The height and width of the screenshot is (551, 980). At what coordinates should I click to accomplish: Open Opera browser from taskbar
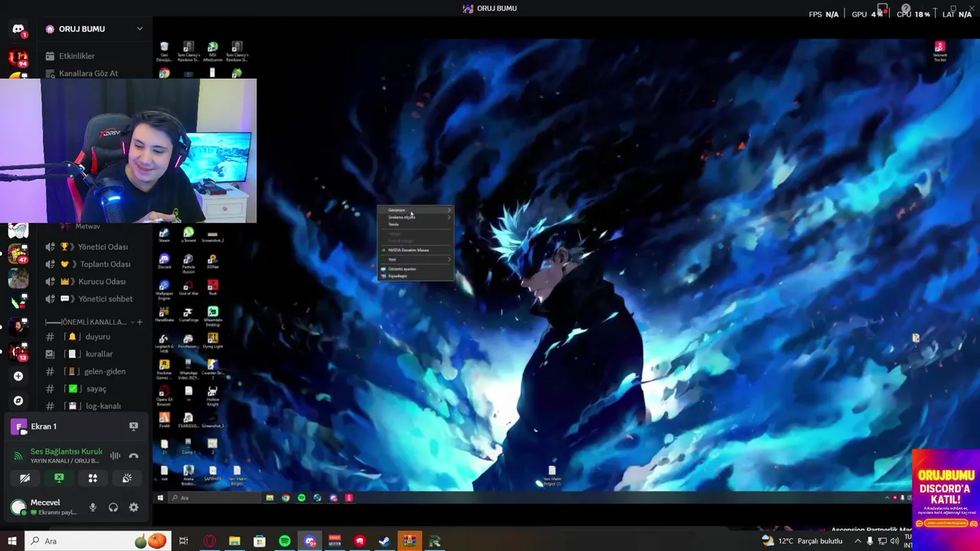tap(210, 541)
